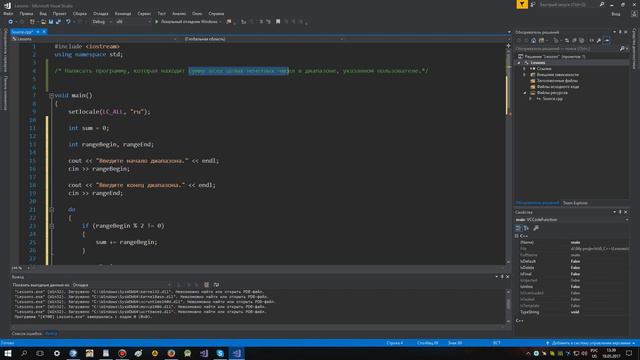Switch to the Team Explorer tab

coord(576,203)
